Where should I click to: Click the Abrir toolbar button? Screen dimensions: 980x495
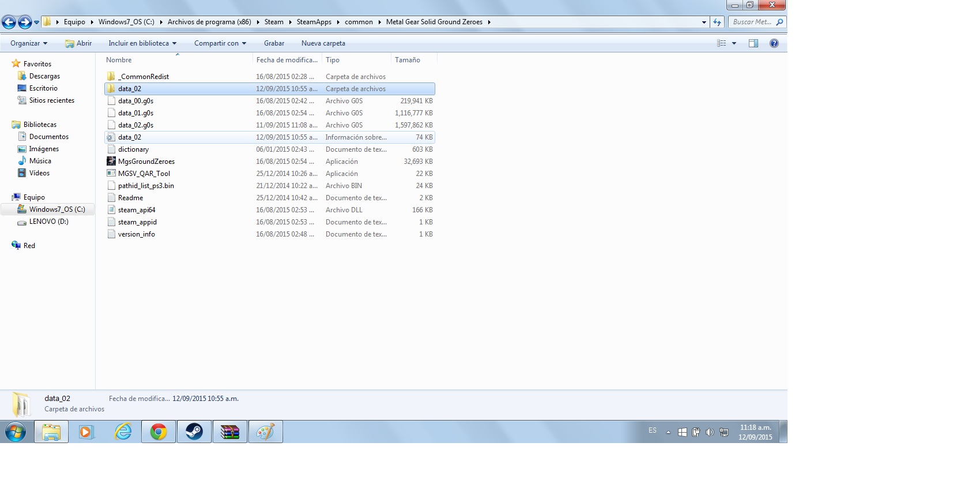(78, 43)
